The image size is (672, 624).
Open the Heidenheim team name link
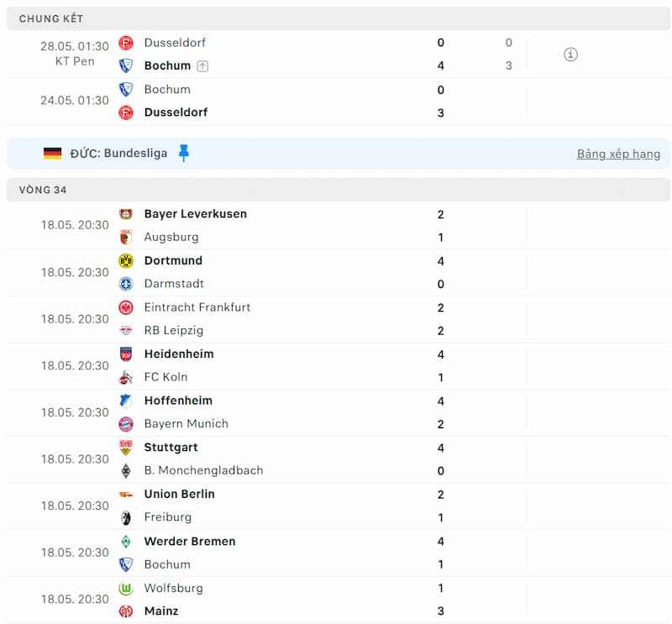179,354
